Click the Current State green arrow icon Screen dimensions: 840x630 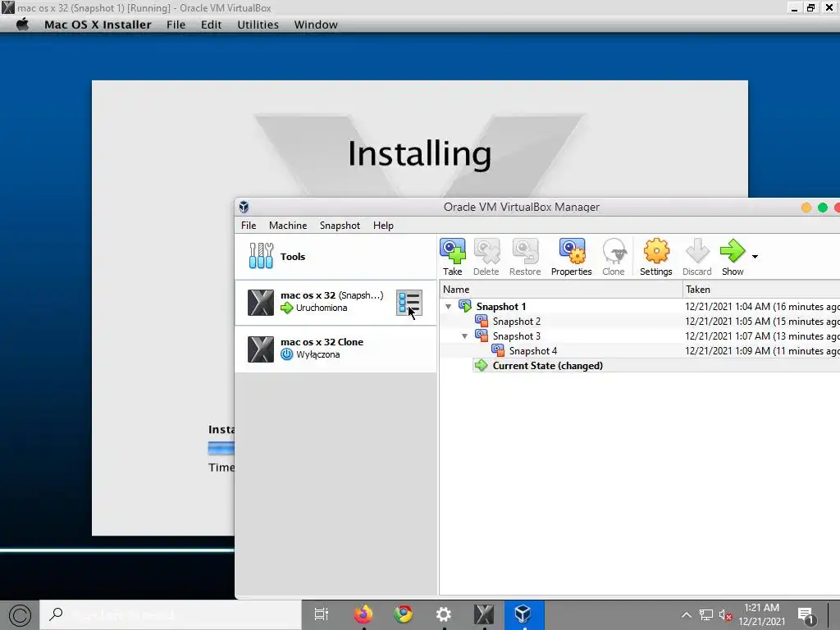point(481,365)
